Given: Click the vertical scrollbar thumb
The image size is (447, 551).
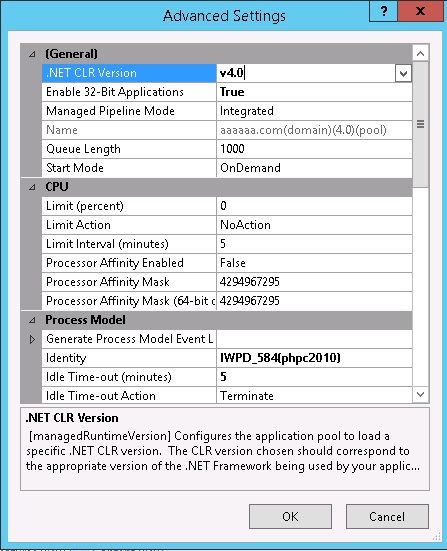Looking at the screenshot, I should [421, 124].
